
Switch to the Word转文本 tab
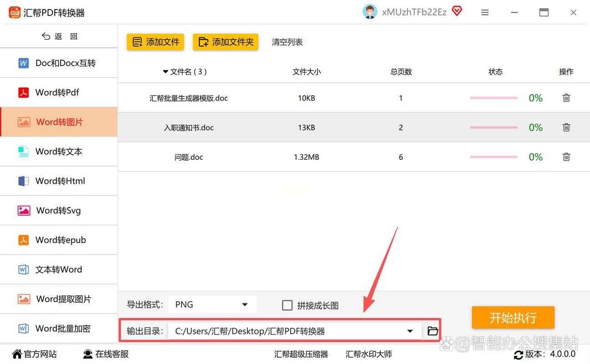tap(59, 151)
